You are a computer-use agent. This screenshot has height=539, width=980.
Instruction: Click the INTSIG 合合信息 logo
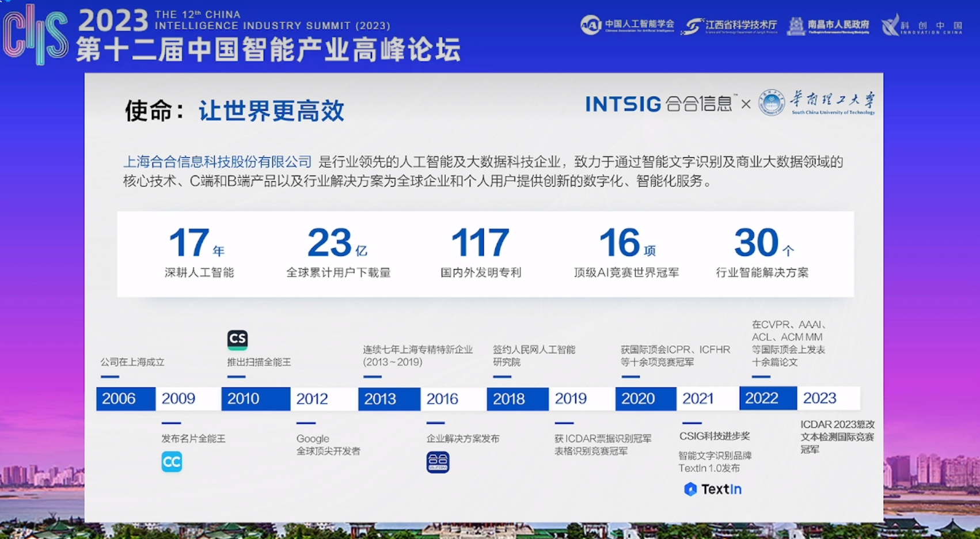pyautogui.click(x=660, y=104)
